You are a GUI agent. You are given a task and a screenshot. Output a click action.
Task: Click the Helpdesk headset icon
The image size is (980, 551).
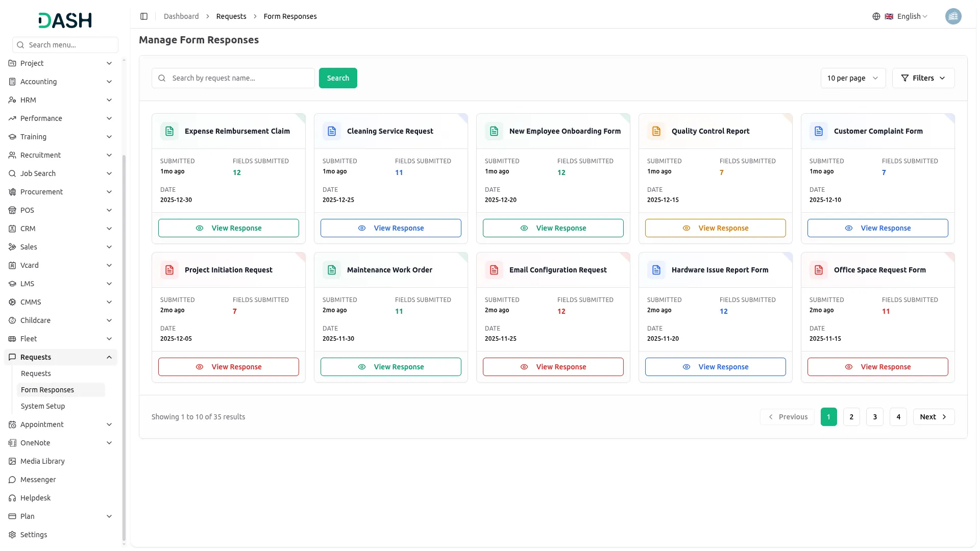(12, 498)
